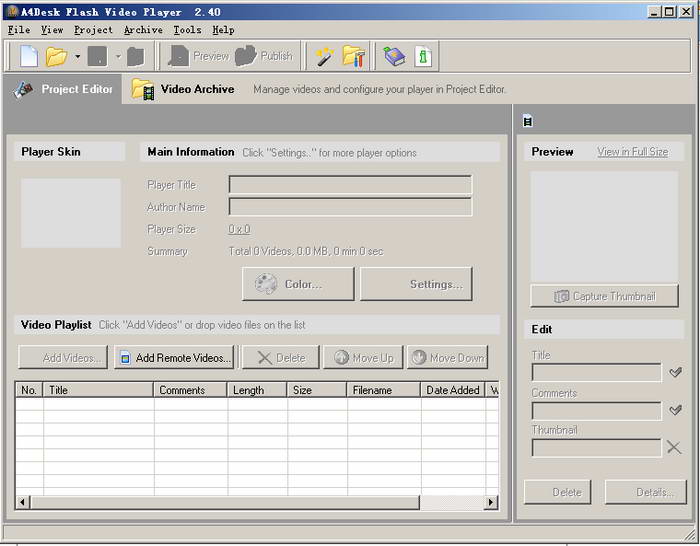Sort playlist by Date Added column header
This screenshot has width=700, height=546.
pyautogui.click(x=453, y=390)
